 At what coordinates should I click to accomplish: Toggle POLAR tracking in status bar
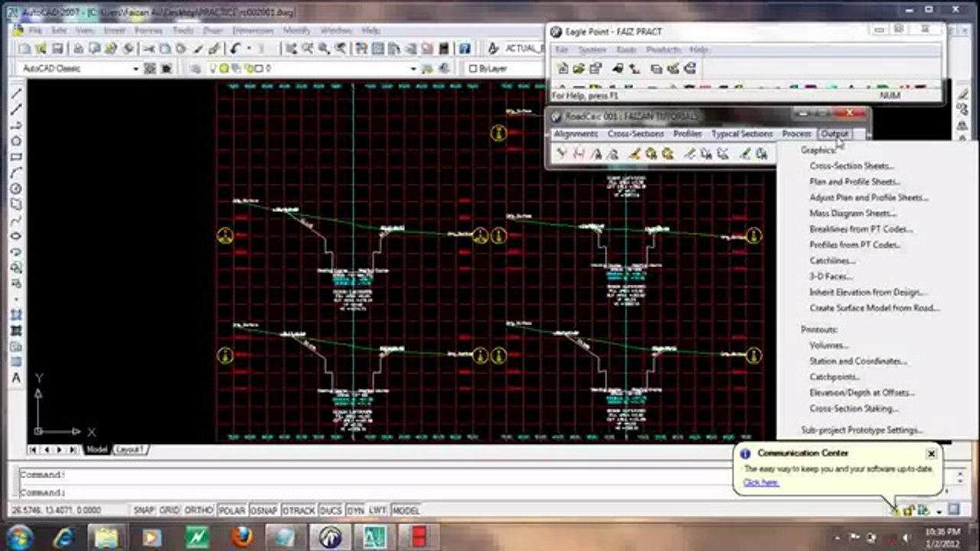coord(231,510)
